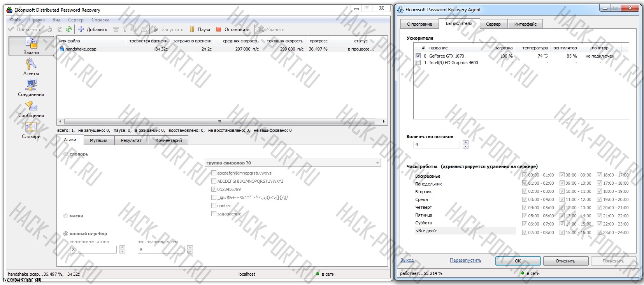This screenshot has width=644, height=285.
Task: Click the green online indicator in main status bar
Action: click(x=318, y=274)
